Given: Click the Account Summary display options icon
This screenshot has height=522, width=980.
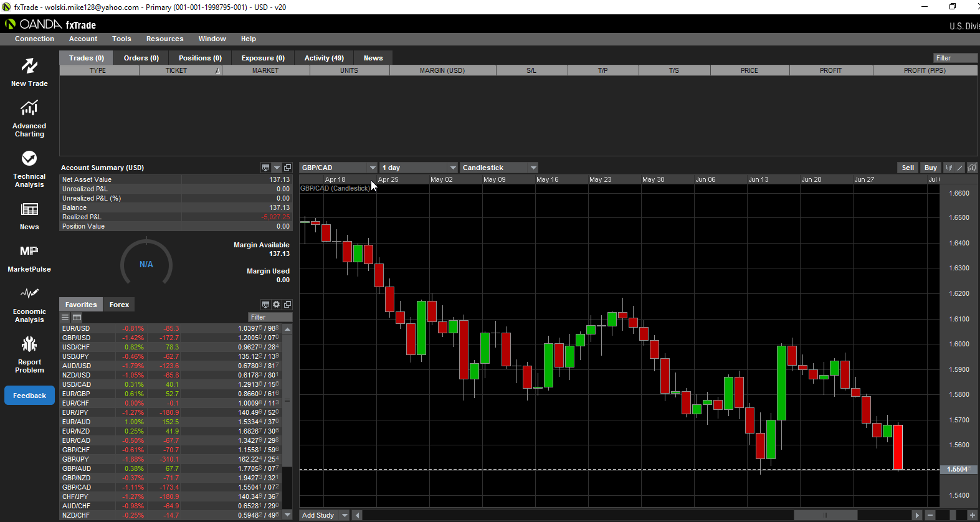Looking at the screenshot, I should (265, 168).
